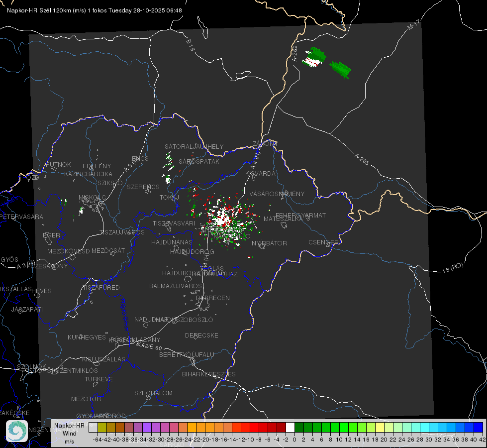
Task: Select the white swatch in the wind legend
Action: click(x=290, y=428)
